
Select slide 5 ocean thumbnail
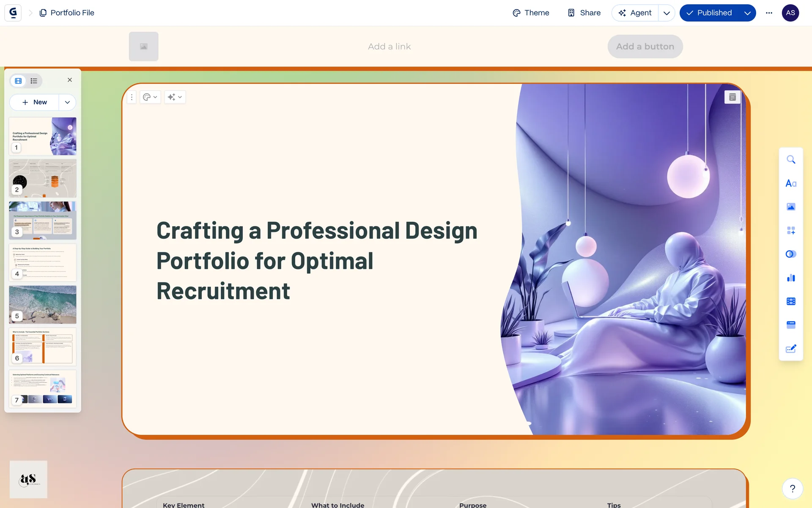tap(43, 304)
